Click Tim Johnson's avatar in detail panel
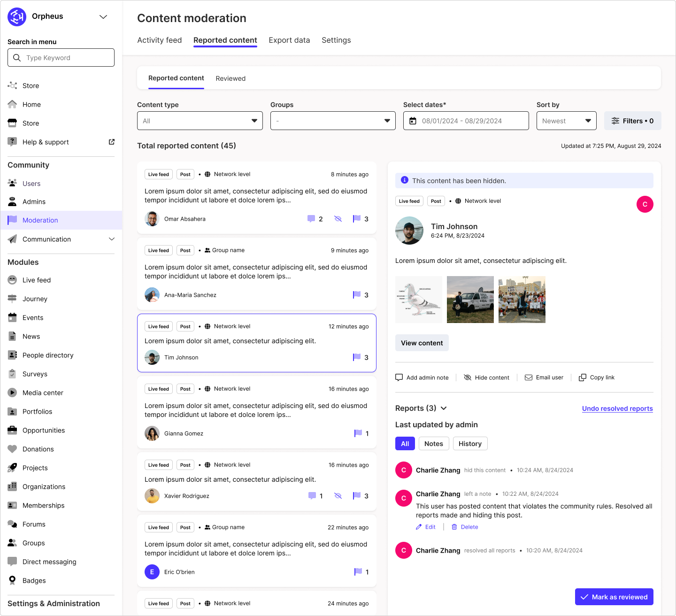Screen dimensions: 676x616 point(409,231)
